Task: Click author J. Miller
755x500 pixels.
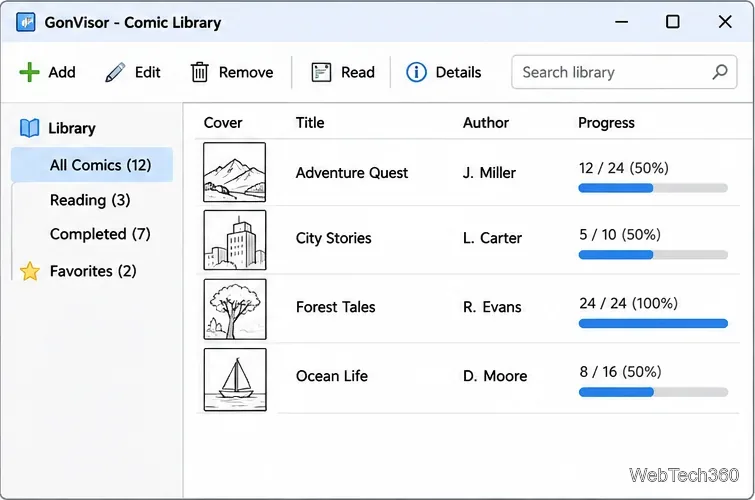Action: (x=489, y=172)
